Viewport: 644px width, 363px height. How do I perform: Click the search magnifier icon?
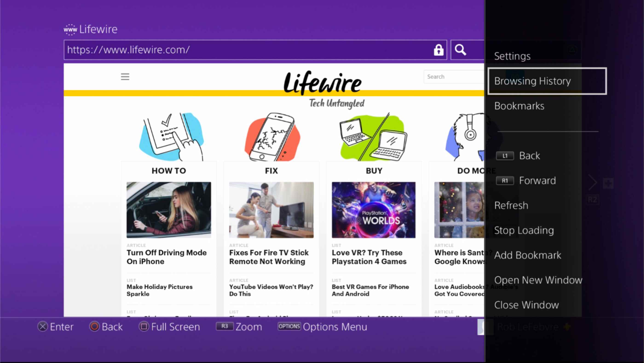[461, 49]
